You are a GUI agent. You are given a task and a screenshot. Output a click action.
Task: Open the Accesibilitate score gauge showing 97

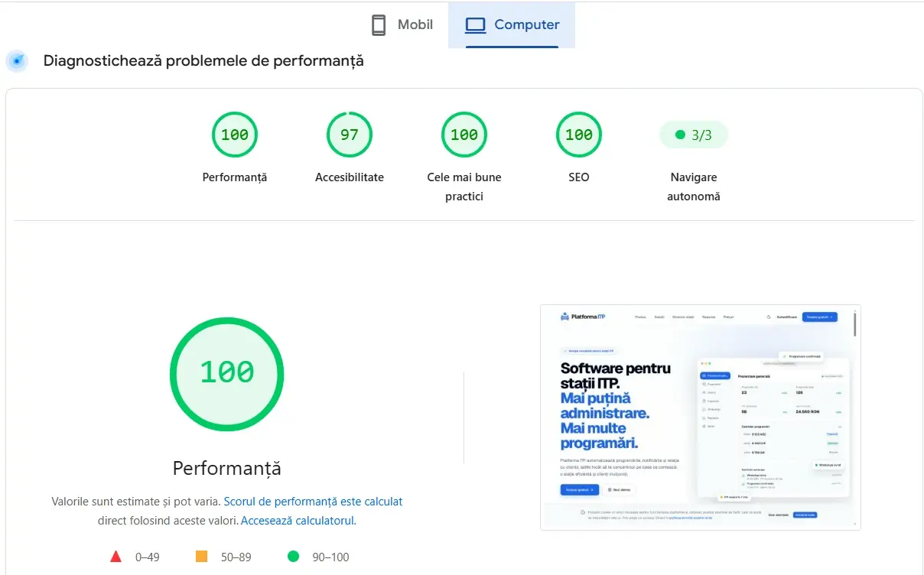[x=350, y=135]
